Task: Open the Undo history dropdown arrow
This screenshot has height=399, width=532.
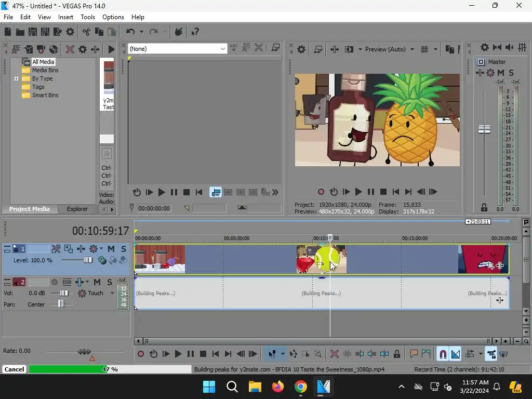Action: [x=141, y=32]
